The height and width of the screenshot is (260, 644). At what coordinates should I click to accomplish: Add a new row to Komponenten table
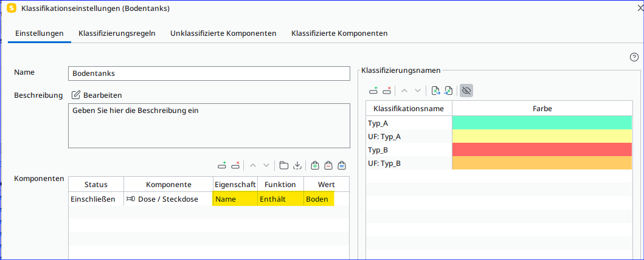pyautogui.click(x=222, y=165)
